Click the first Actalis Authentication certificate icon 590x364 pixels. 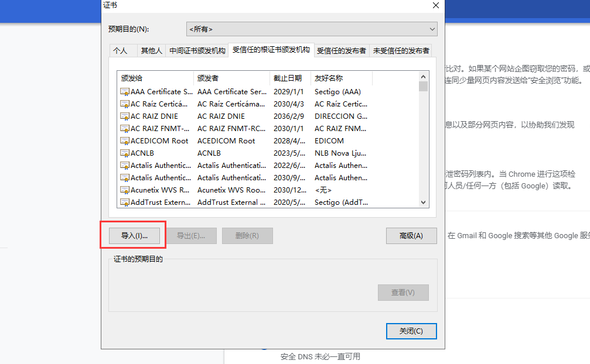[x=125, y=165]
